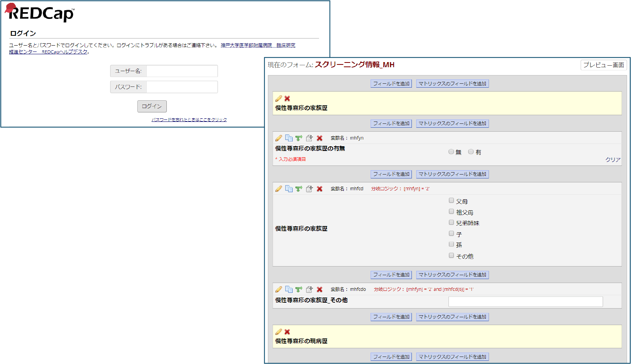Click the copy icon for field mhfcdo
The image size is (631, 364).
point(289,289)
